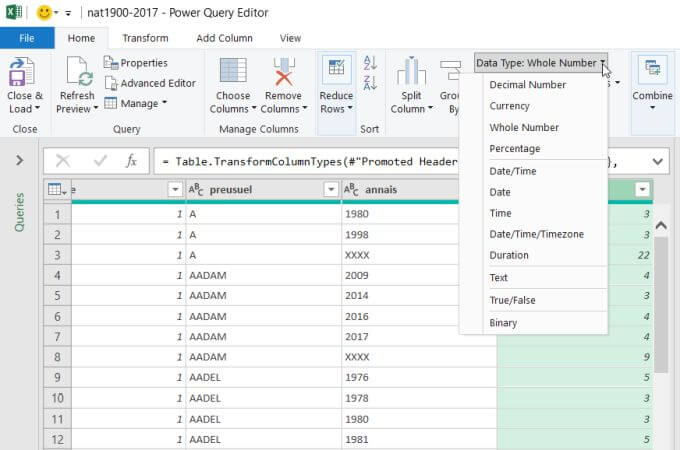Viewport: 680px width, 450px height.
Task: Click the fx insert step icon
Action: (131, 161)
